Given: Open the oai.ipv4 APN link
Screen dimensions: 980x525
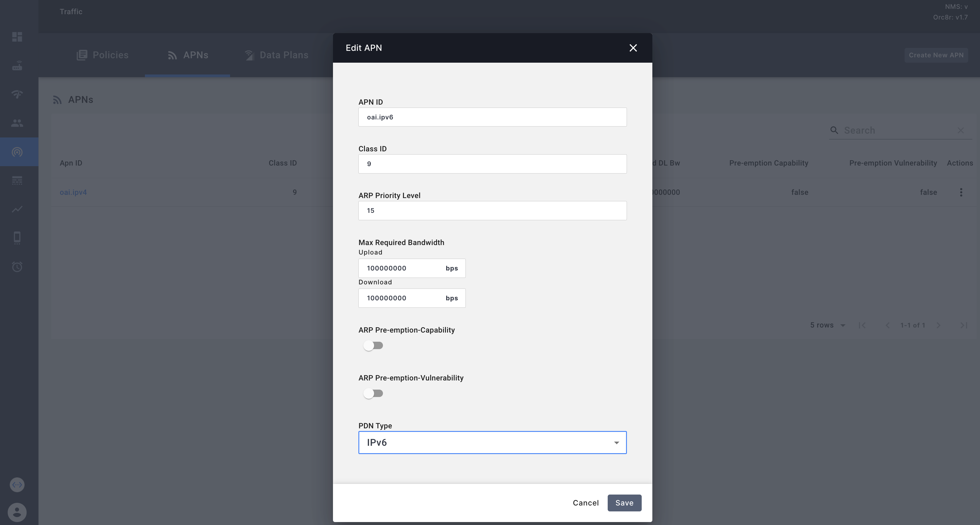Looking at the screenshot, I should [73, 192].
